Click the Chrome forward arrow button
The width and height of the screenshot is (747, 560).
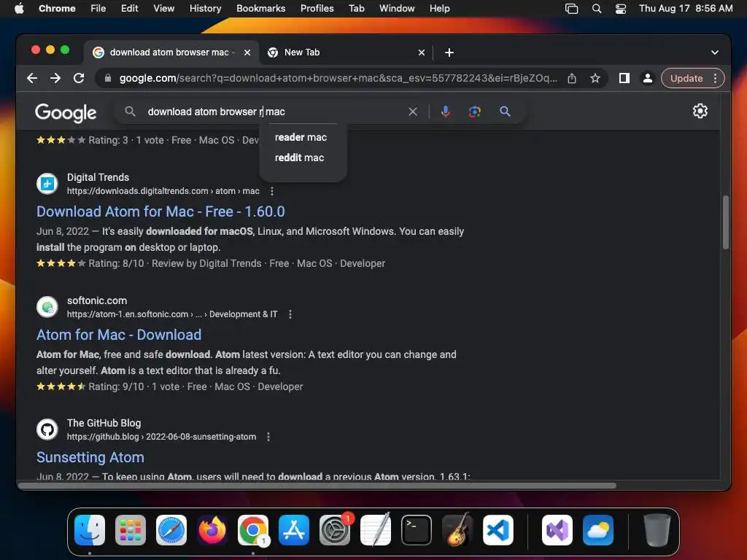55,78
